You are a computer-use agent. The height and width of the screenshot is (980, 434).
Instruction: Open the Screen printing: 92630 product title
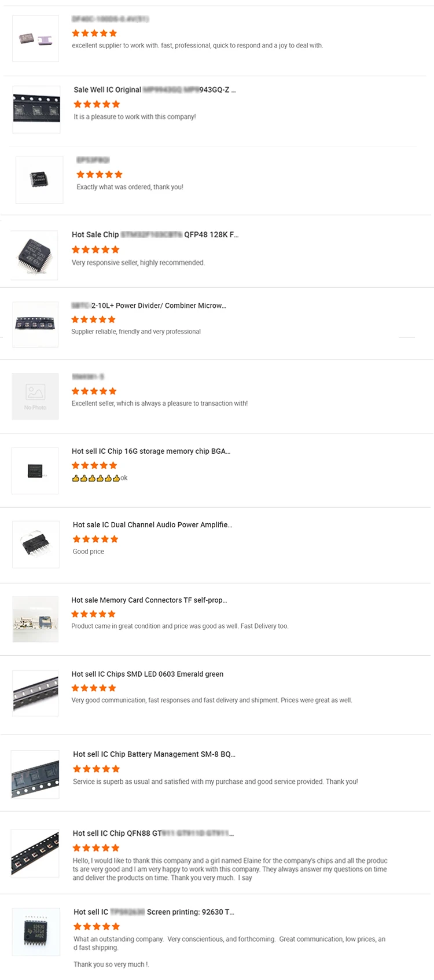[154, 912]
